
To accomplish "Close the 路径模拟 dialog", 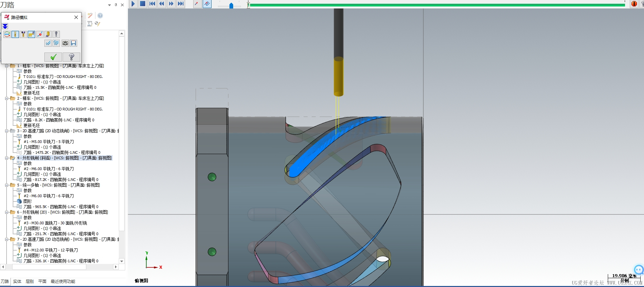I will pyautogui.click(x=76, y=17).
